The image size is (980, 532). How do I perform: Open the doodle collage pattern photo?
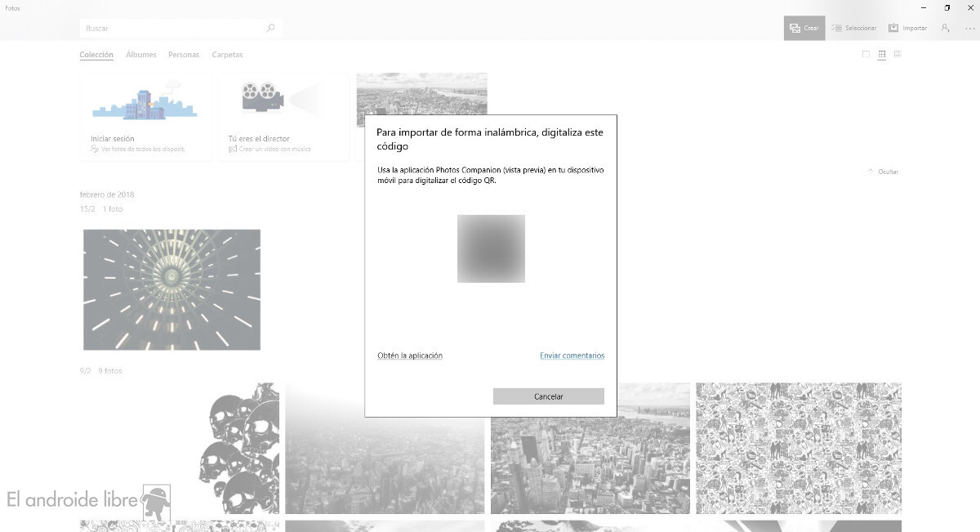(799, 448)
